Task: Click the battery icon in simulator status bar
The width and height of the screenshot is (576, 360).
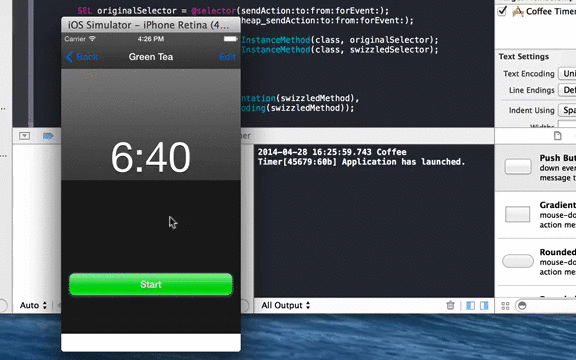Action: coord(230,39)
